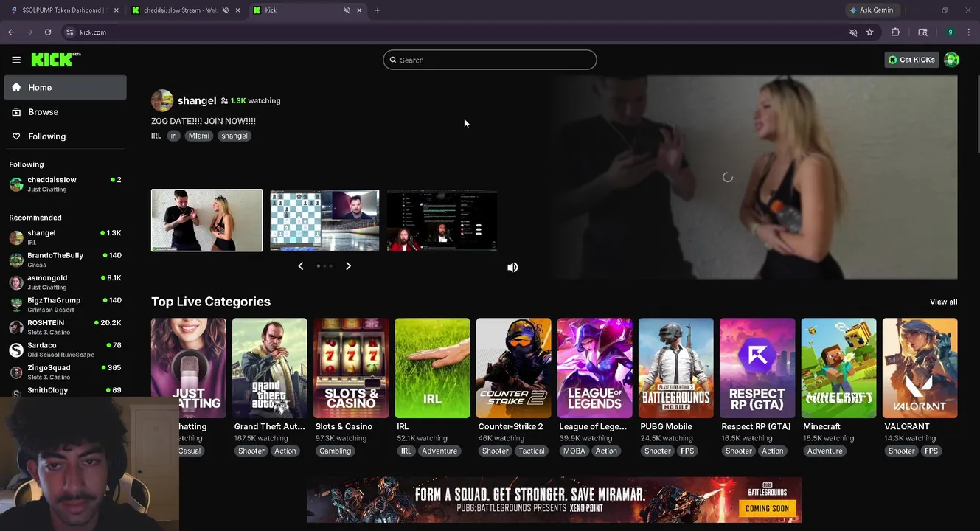980x531 pixels.
Task: Toggle featured stream volume speaker
Action: 512,267
